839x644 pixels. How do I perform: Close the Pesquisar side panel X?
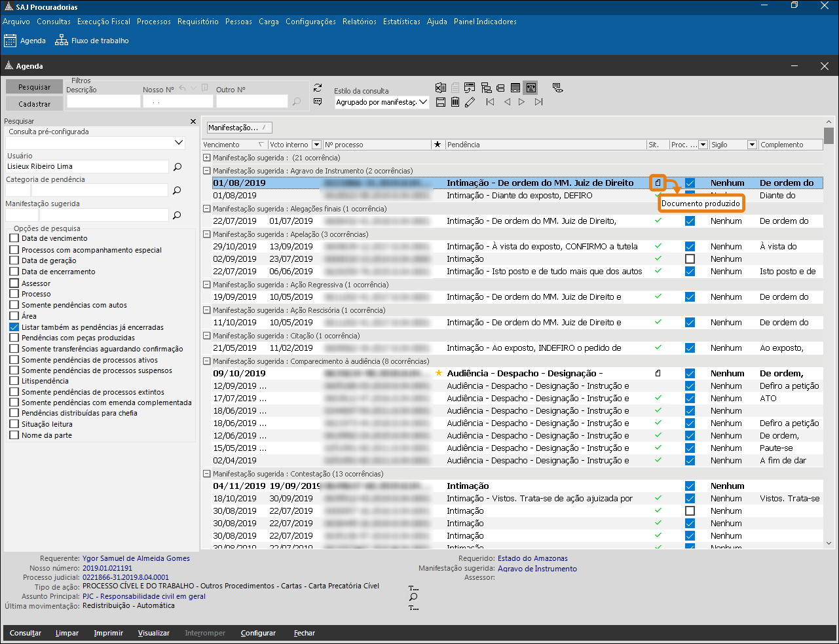pyautogui.click(x=193, y=121)
